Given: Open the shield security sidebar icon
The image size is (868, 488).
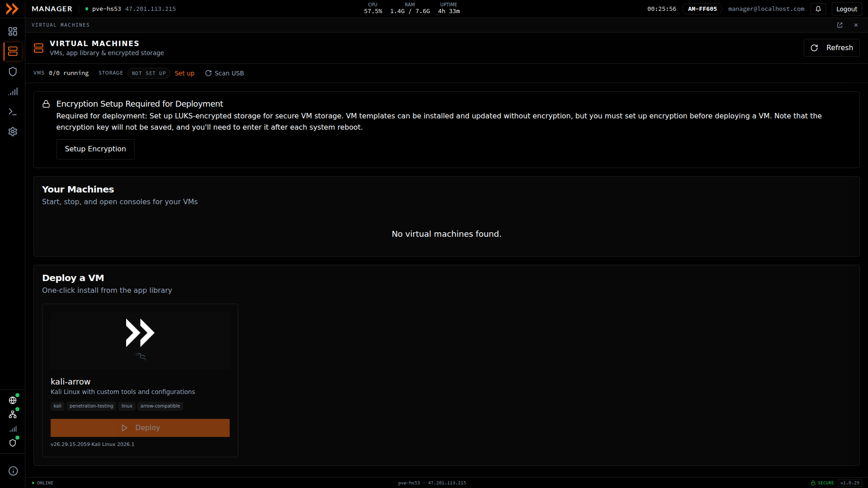Looking at the screenshot, I should (x=13, y=71).
